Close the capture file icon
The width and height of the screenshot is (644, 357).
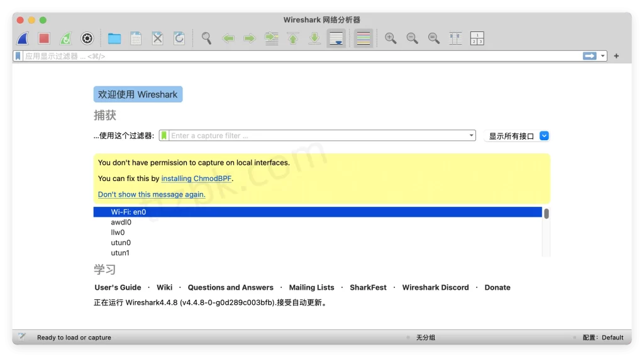tap(158, 38)
